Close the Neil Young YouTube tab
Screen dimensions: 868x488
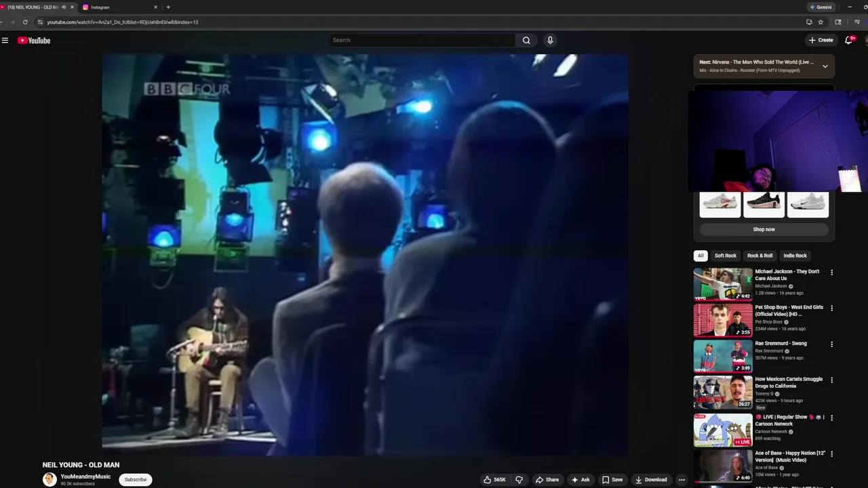[73, 7]
